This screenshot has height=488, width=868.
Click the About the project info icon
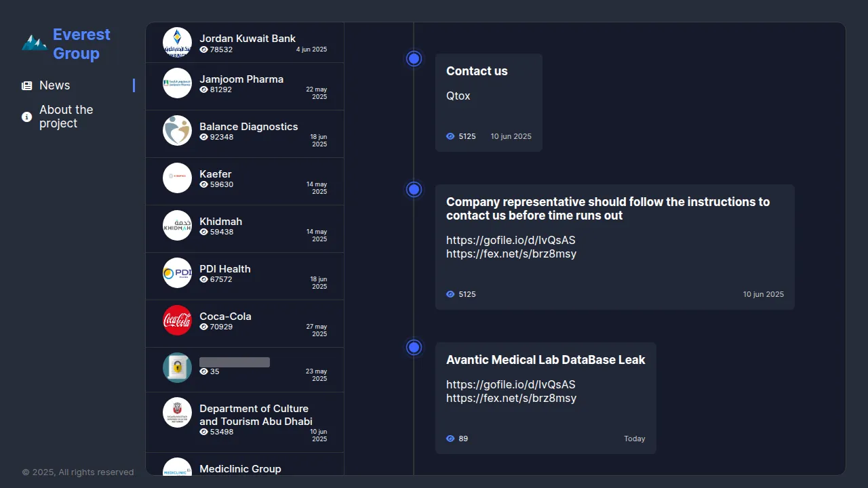(x=27, y=117)
